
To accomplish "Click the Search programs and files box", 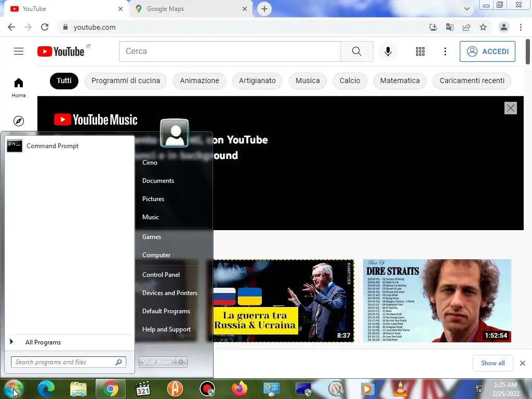I will pos(69,362).
